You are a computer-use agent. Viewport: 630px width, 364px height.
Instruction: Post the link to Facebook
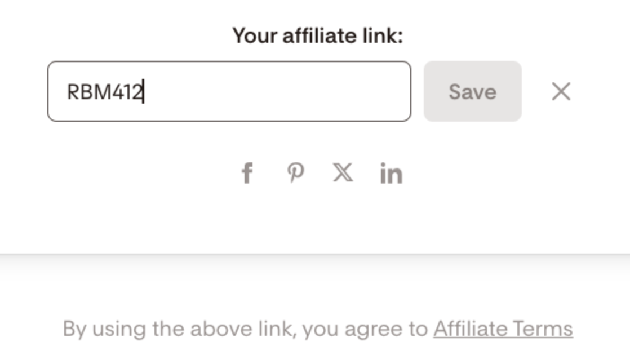pyautogui.click(x=247, y=174)
